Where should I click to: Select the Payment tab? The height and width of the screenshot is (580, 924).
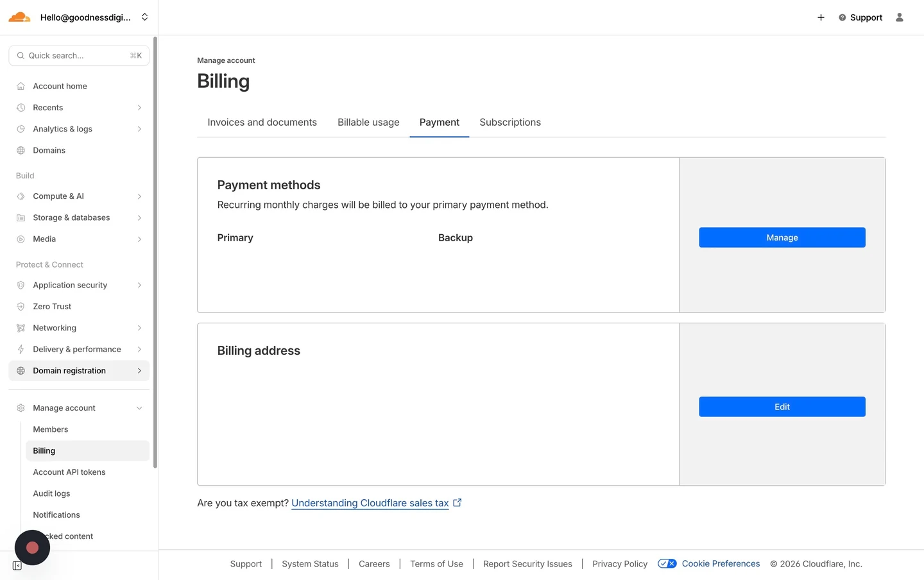(440, 122)
